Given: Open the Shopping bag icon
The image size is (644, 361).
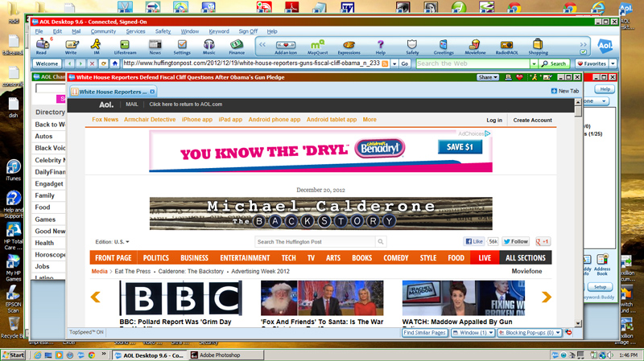Looking at the screenshot, I should tap(538, 47).
